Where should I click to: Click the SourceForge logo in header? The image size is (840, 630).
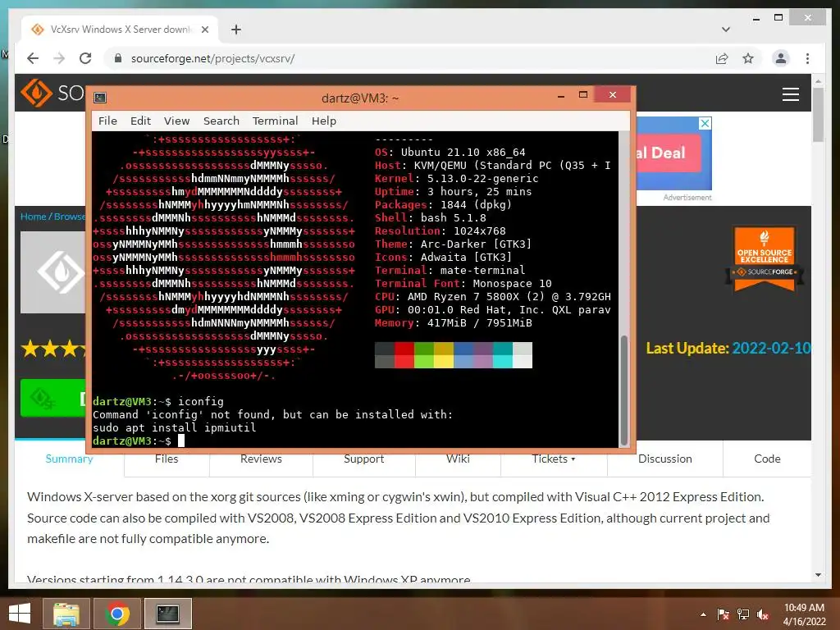(x=52, y=94)
